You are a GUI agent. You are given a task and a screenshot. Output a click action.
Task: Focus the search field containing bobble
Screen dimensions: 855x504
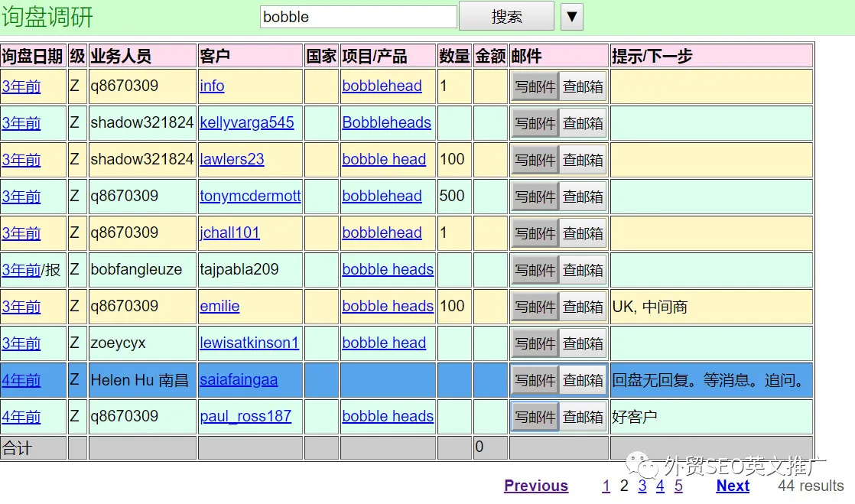358,17
